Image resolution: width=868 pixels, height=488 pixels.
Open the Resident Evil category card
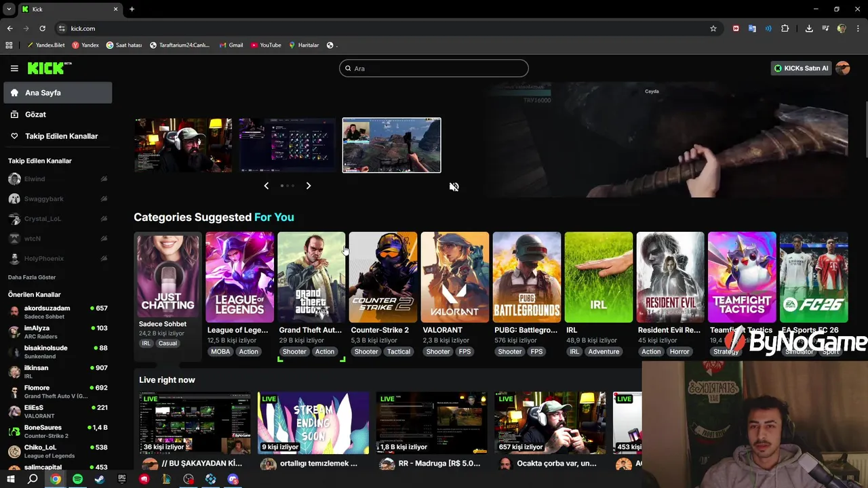(x=671, y=277)
